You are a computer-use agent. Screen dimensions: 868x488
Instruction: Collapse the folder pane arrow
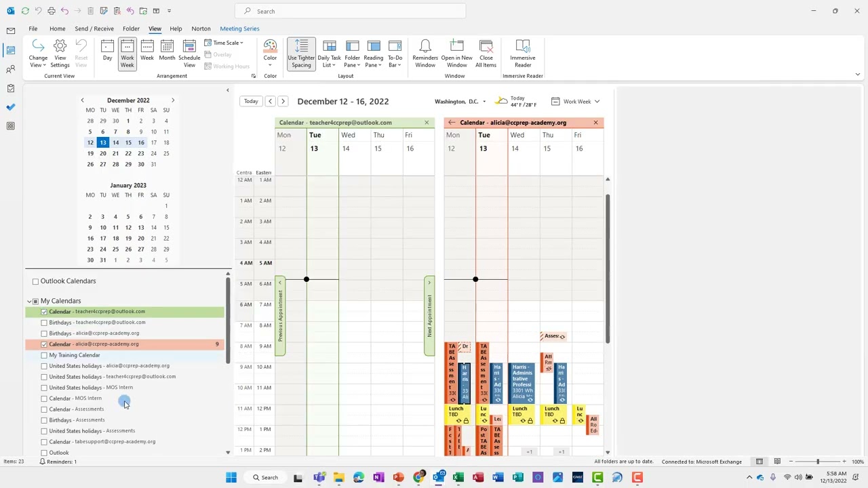click(227, 90)
